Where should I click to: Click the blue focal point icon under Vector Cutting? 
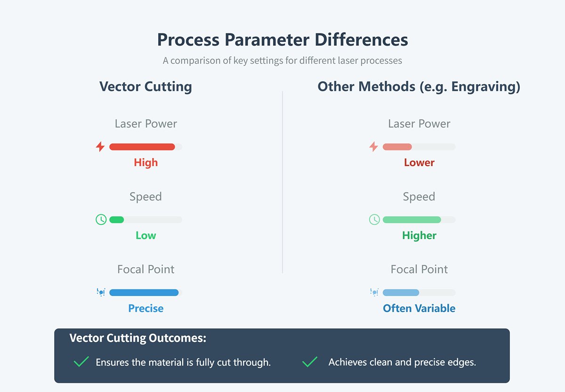coord(101,292)
